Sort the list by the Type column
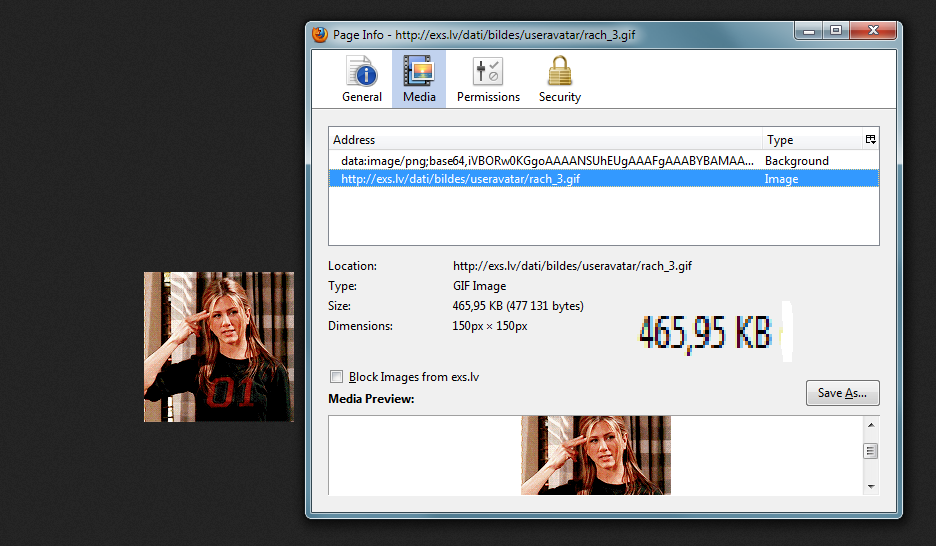 (x=810, y=140)
